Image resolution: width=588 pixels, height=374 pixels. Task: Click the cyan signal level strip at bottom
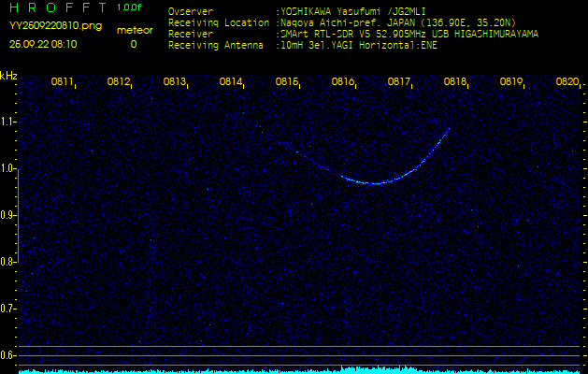pos(294,370)
